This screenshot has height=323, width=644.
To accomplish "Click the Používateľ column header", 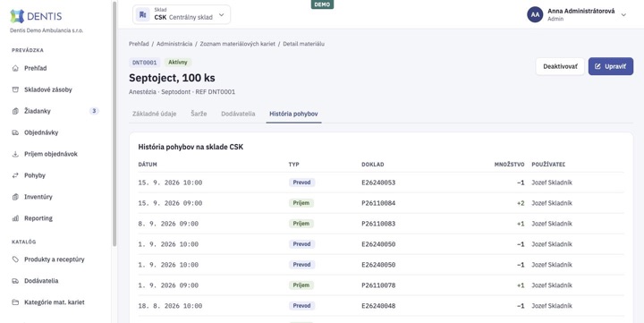I will [x=548, y=165].
